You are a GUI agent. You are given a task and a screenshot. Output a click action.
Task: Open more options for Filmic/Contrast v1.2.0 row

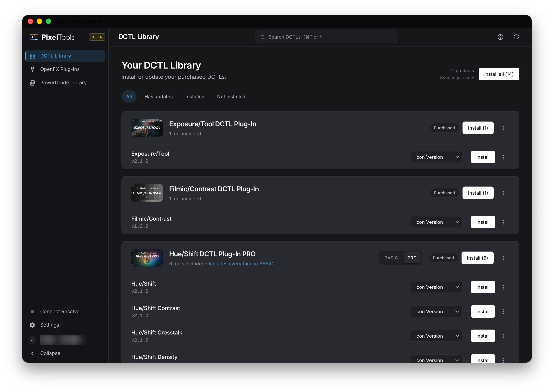[503, 222]
